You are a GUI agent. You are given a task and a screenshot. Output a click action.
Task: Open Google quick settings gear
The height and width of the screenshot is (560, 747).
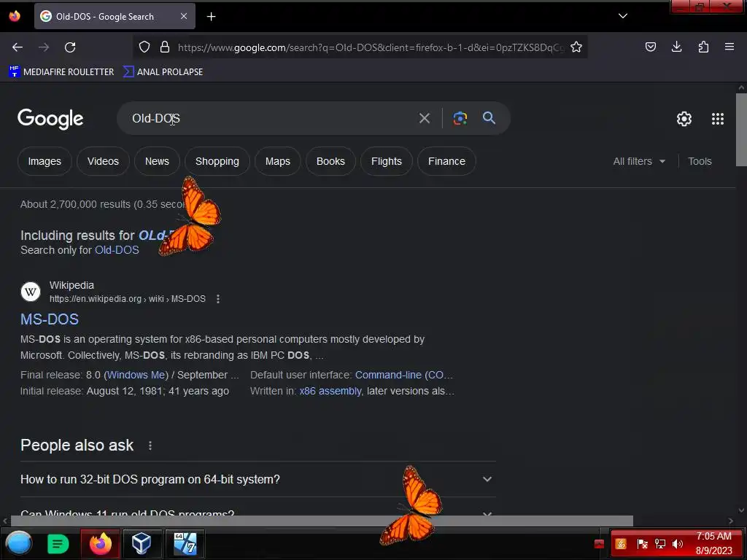(684, 119)
